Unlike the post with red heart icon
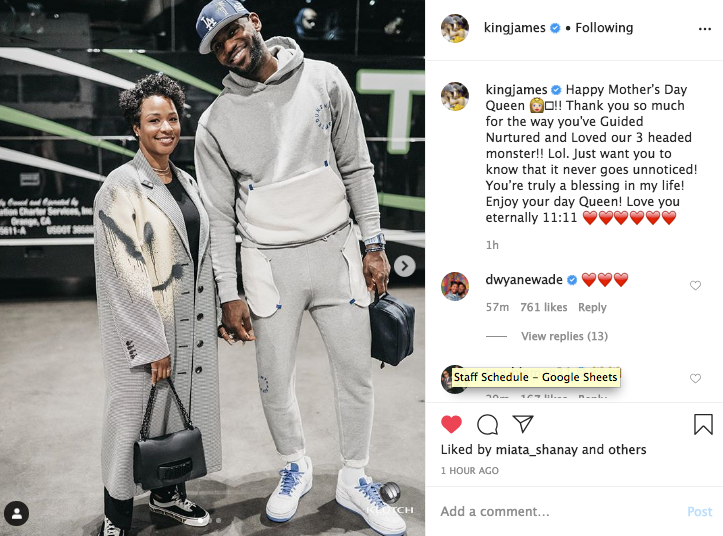Screen dimensions: 723x536 coord(451,424)
